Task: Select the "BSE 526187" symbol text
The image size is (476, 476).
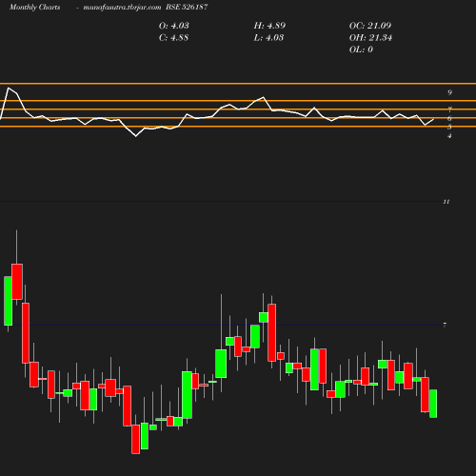Action: click(187, 7)
